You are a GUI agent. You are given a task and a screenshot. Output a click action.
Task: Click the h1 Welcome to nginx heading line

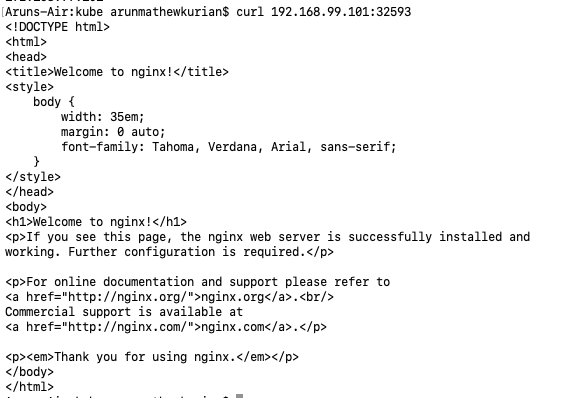96,222
